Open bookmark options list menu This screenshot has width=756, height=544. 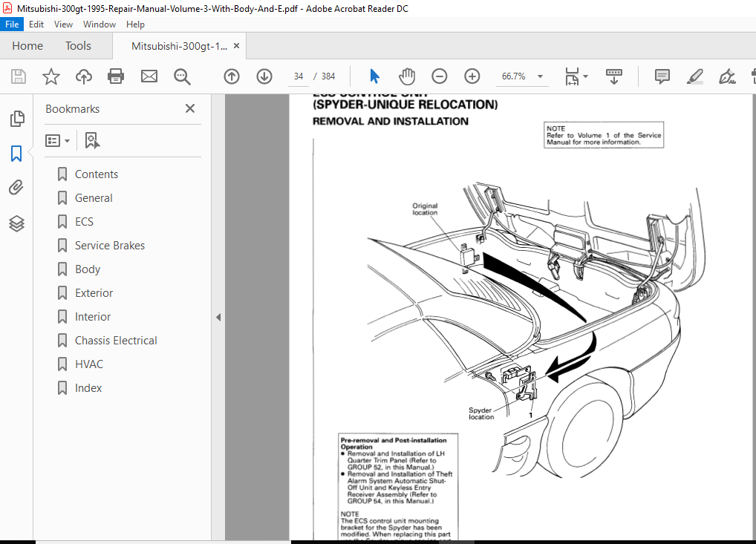pos(57,141)
